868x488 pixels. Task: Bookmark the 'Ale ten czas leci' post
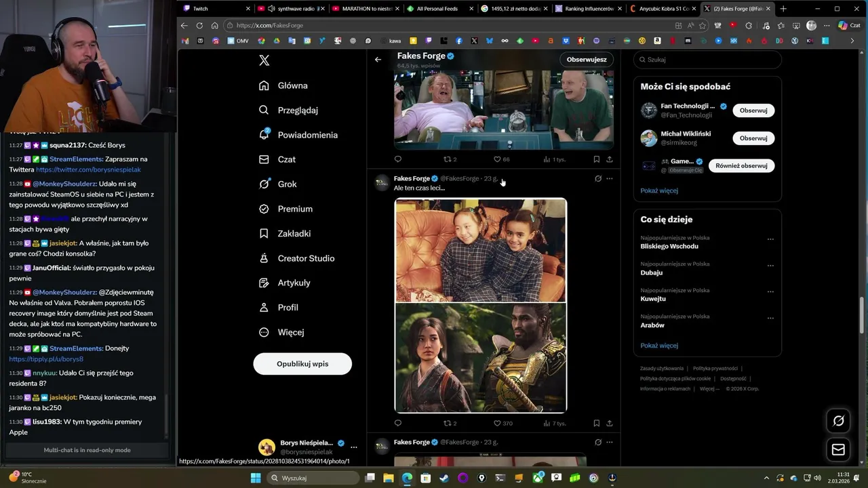coord(596,423)
